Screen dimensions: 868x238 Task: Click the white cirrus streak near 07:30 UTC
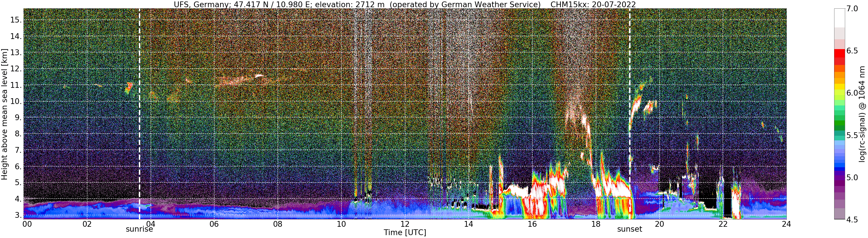click(x=259, y=76)
